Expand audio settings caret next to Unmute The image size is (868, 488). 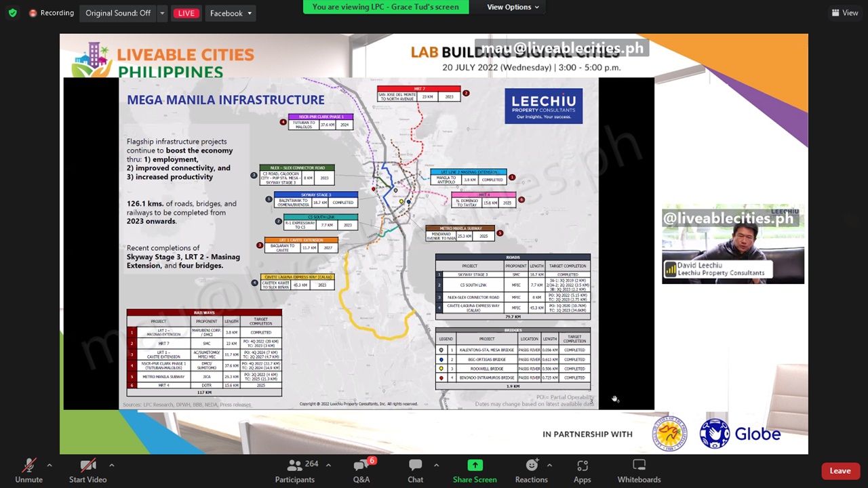49,465
